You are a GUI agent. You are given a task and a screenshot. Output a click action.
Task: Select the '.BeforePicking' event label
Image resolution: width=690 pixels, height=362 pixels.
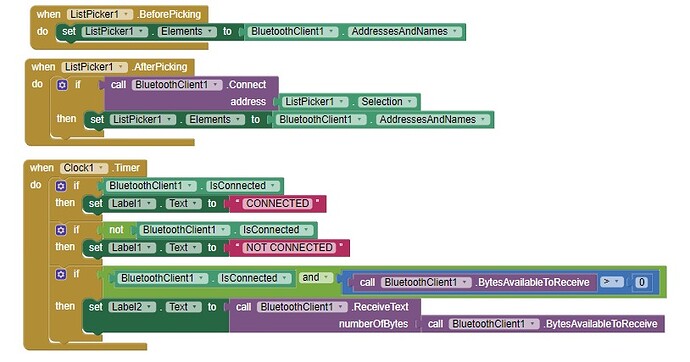click(x=169, y=15)
